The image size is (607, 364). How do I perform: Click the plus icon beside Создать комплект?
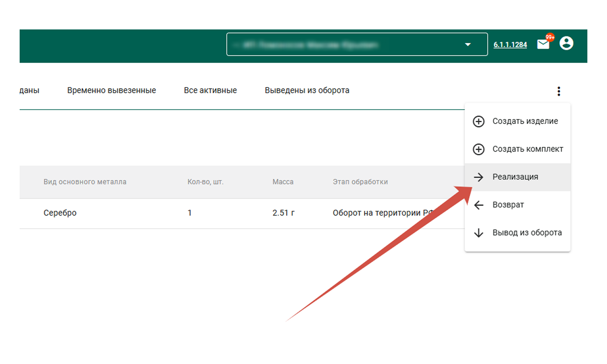pyautogui.click(x=478, y=149)
